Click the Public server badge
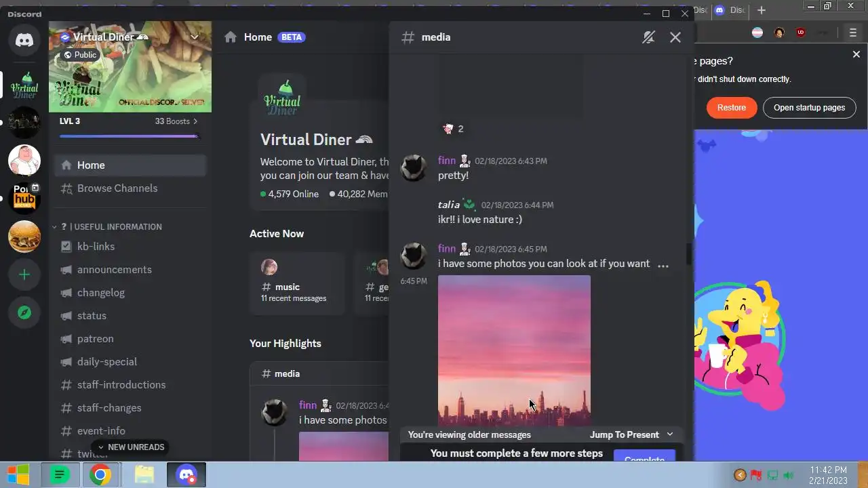This screenshot has height=488, width=868. coord(81,55)
